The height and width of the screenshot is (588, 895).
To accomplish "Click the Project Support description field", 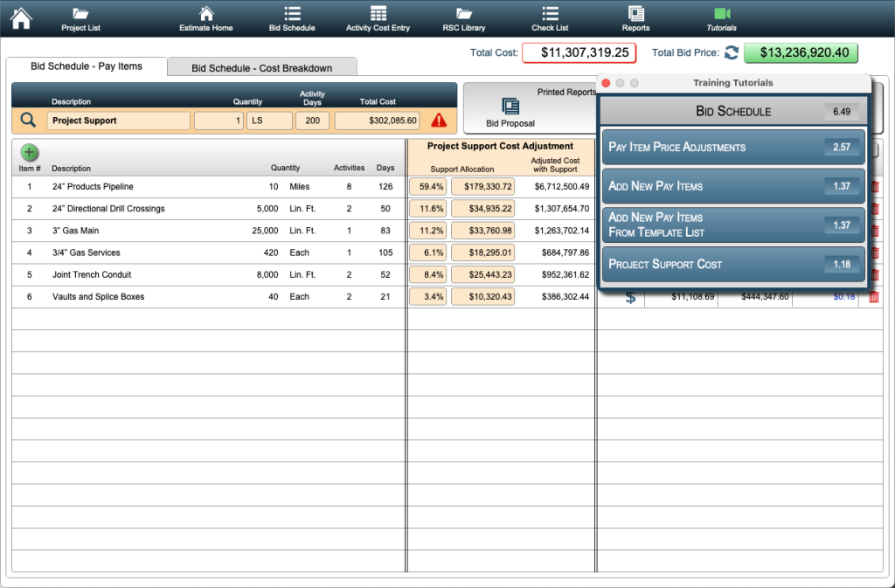I will click(x=118, y=121).
